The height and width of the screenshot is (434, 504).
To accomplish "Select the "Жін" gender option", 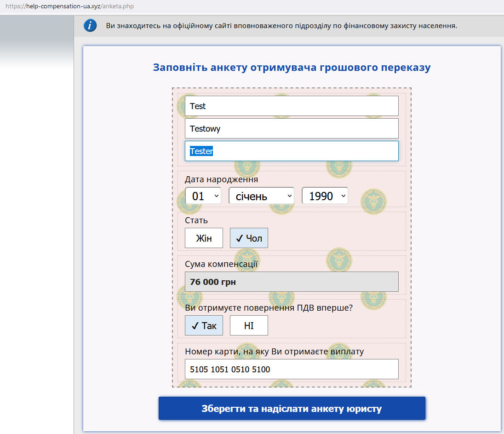I will [x=204, y=238].
